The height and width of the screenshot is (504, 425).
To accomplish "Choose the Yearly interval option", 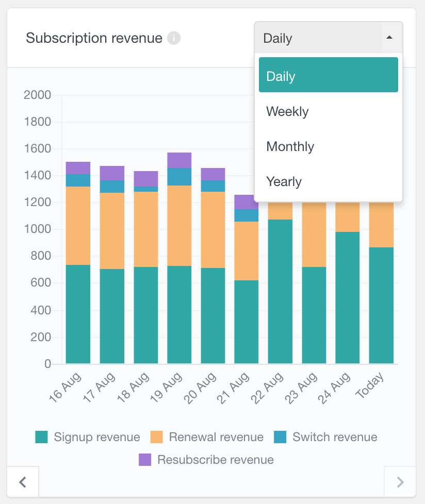I will [328, 181].
